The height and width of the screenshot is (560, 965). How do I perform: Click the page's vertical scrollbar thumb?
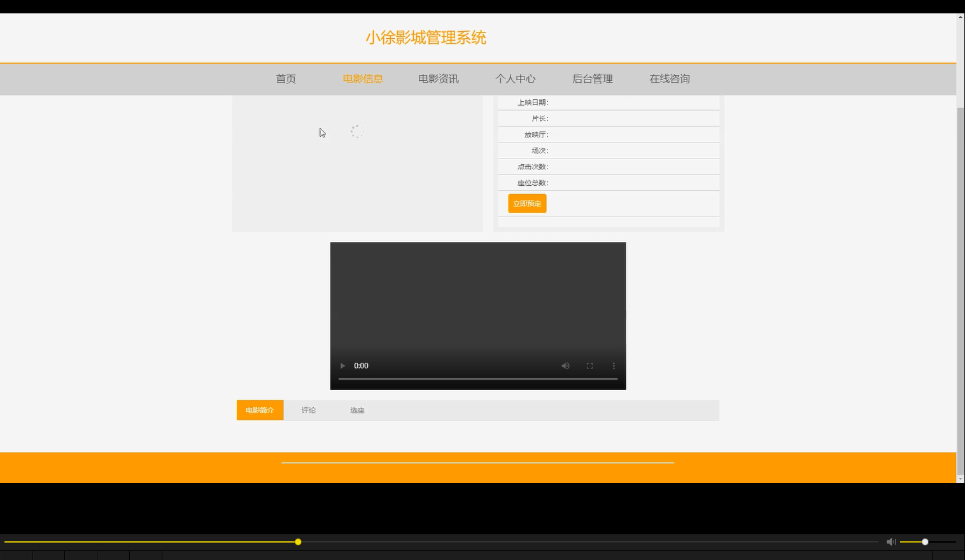coord(961,291)
